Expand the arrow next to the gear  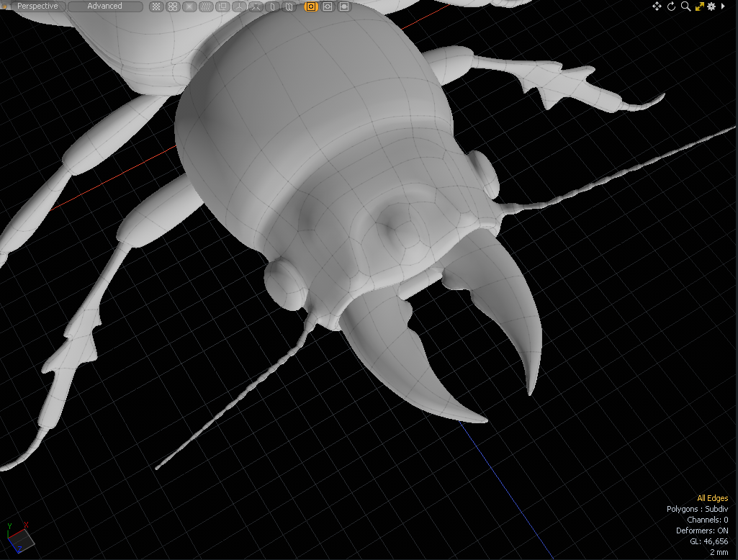[723, 6]
